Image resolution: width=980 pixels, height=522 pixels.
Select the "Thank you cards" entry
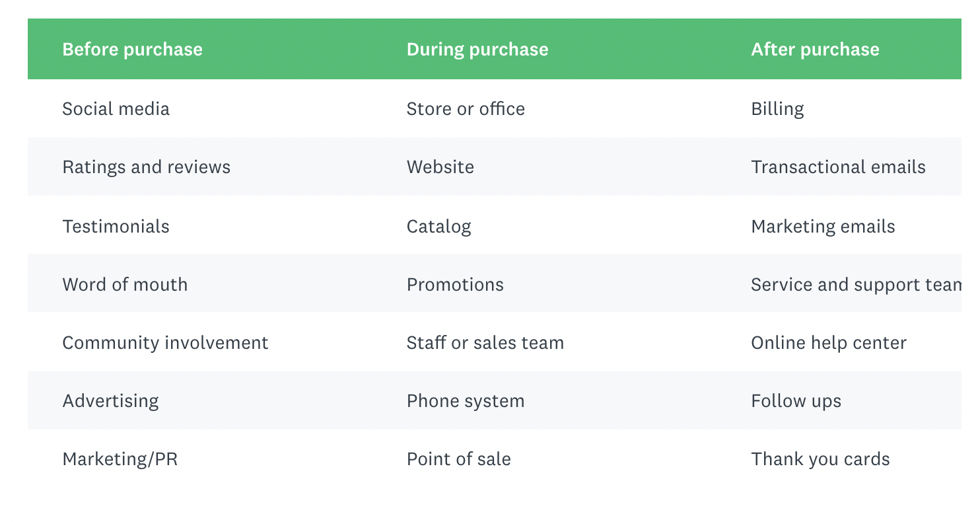pyautogui.click(x=820, y=459)
